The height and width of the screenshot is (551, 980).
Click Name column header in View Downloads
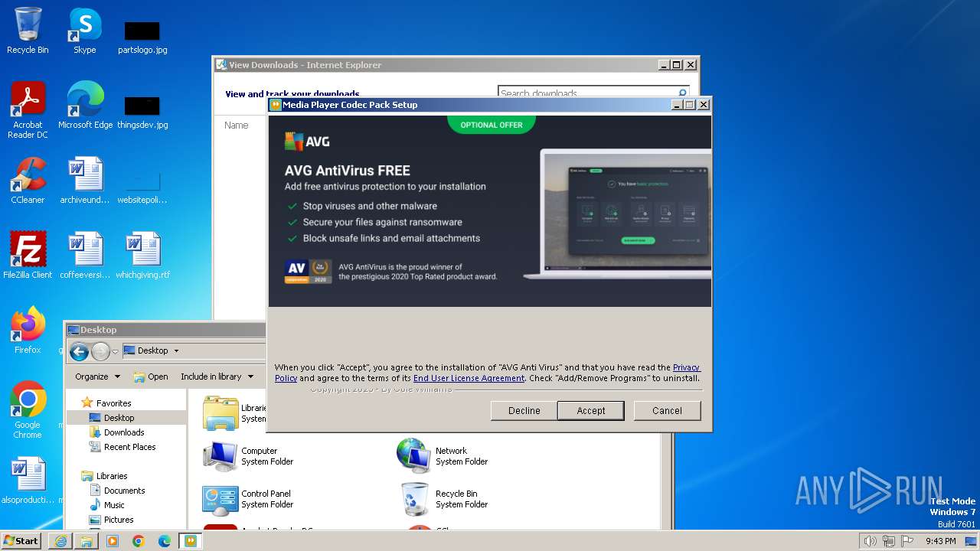236,125
